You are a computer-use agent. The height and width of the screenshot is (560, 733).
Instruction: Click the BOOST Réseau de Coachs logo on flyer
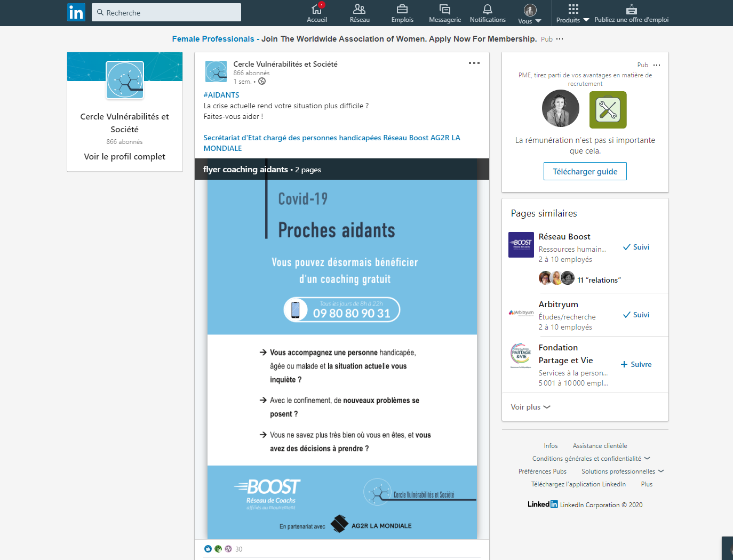(267, 493)
